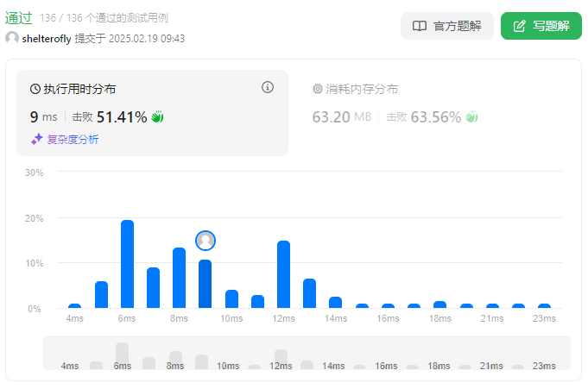Click clapping hands icon next to 51.41%
Screen dimensions: 588x389
(x=157, y=117)
